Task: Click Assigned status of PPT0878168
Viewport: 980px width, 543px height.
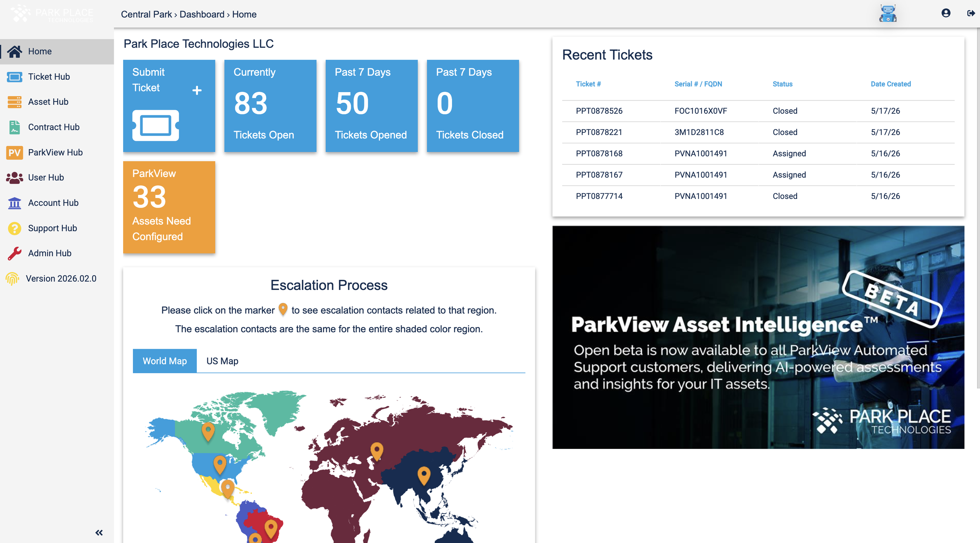Action: point(789,154)
